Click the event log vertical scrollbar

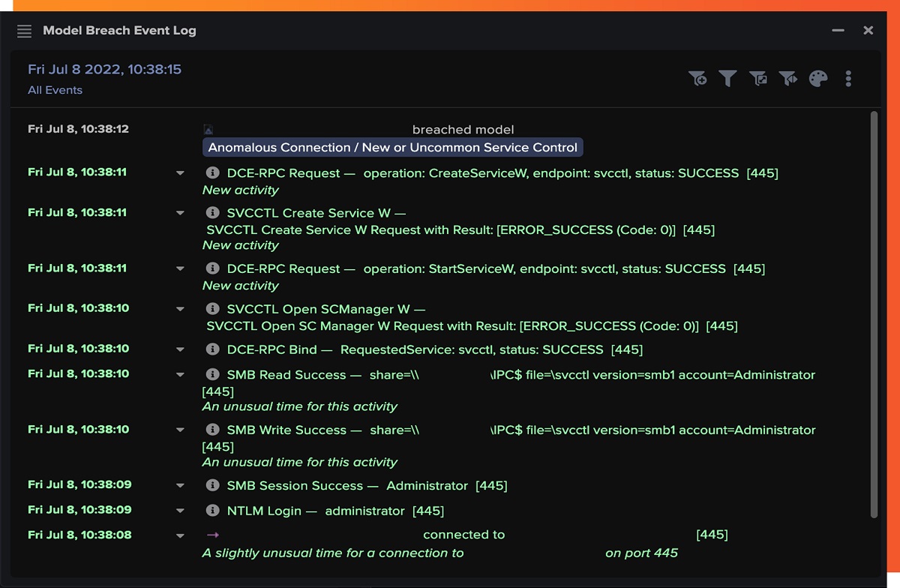click(x=874, y=314)
